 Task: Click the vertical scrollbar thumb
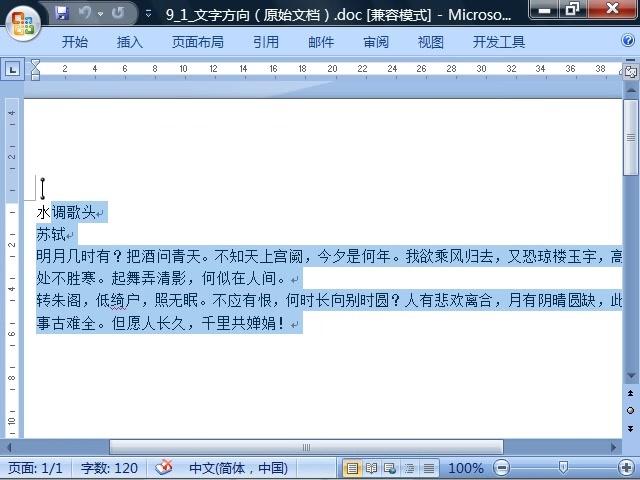[631, 138]
